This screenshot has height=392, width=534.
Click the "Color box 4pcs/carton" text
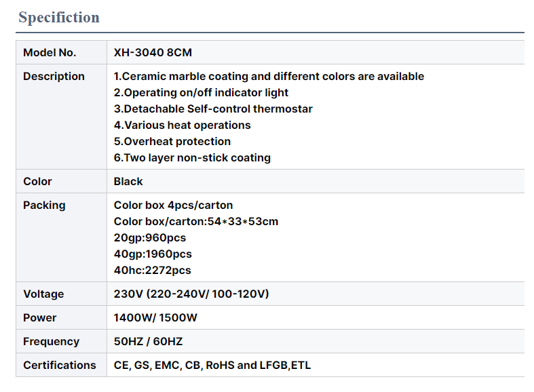point(173,205)
